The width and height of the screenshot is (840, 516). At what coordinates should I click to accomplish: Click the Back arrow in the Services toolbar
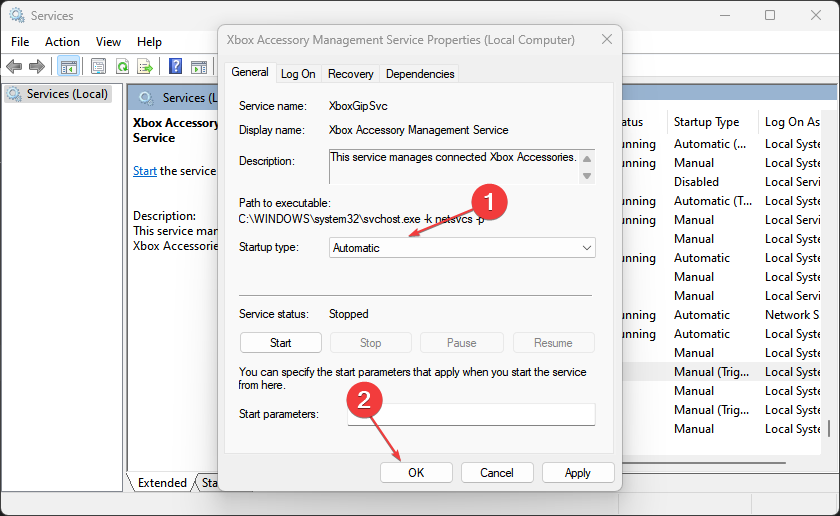tap(14, 67)
